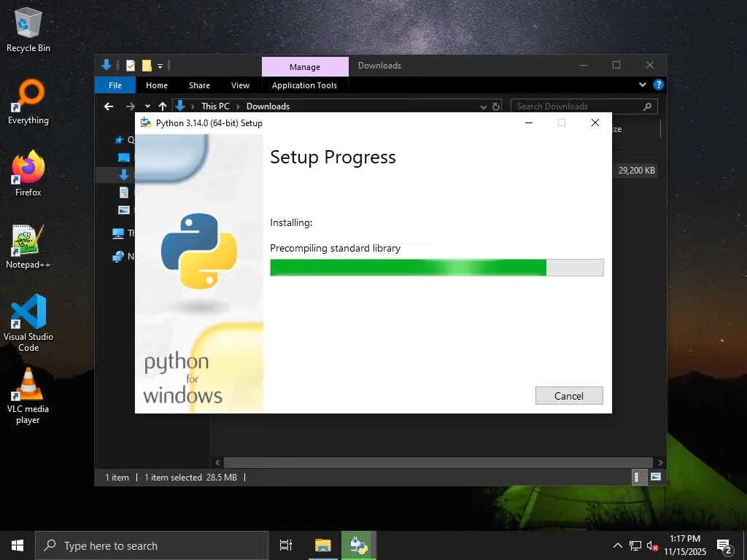This screenshot has height=560, width=747.
Task: Open Explorer Help question mark icon
Action: pyautogui.click(x=659, y=85)
